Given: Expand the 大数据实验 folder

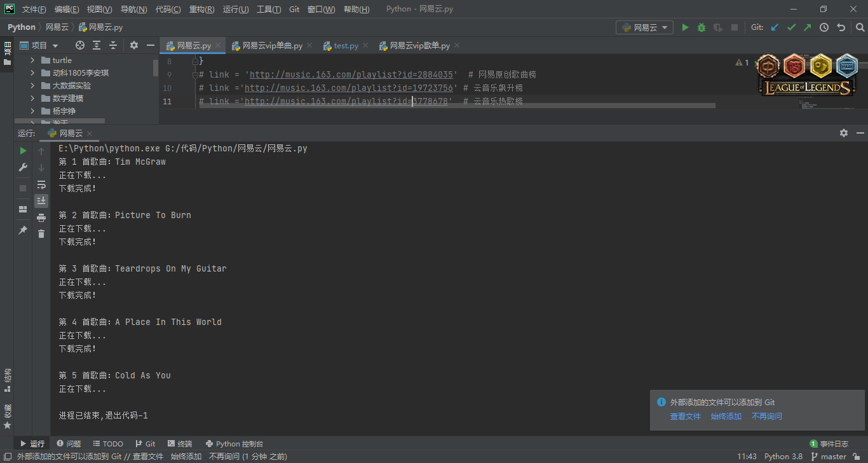Looking at the screenshot, I should tap(32, 86).
